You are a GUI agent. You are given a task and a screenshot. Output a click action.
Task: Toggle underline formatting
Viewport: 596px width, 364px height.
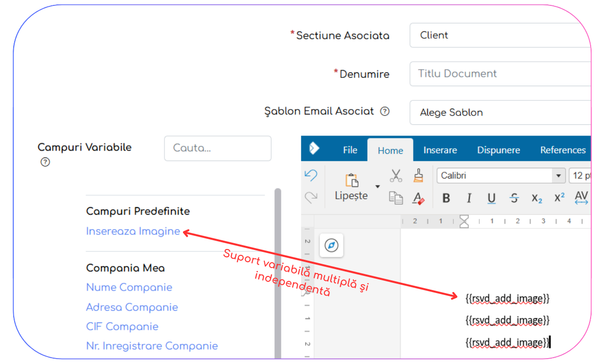491,198
